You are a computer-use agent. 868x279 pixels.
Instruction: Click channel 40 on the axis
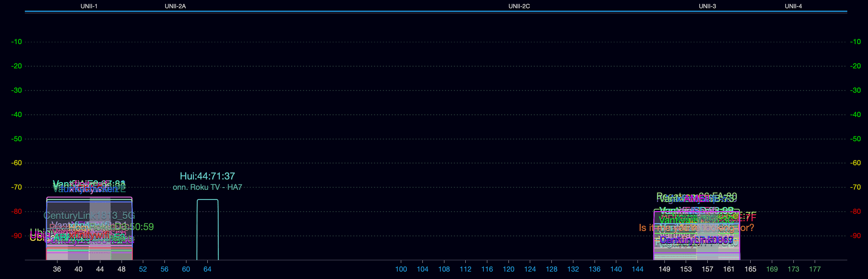(78, 269)
